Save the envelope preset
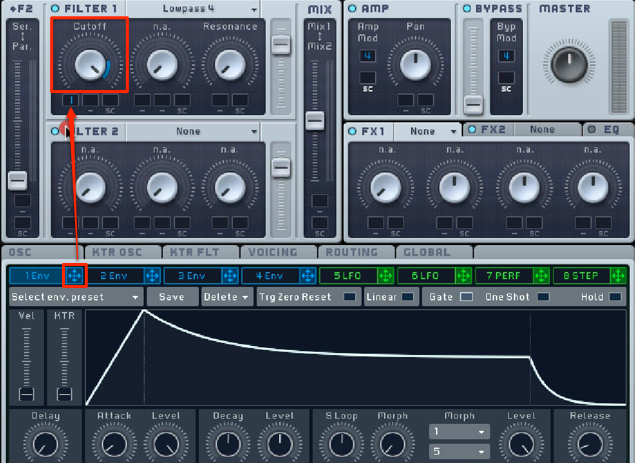Viewport: 635px width, 463px height. pyautogui.click(x=172, y=297)
